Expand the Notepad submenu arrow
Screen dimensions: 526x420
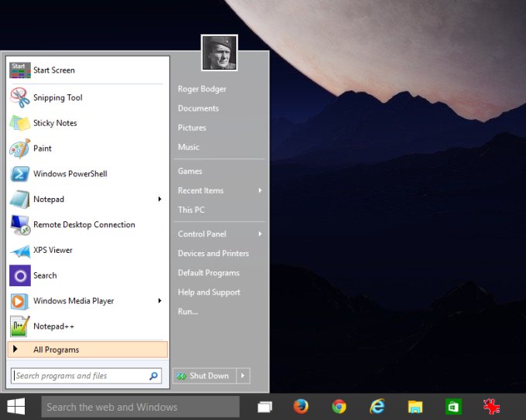click(x=160, y=200)
